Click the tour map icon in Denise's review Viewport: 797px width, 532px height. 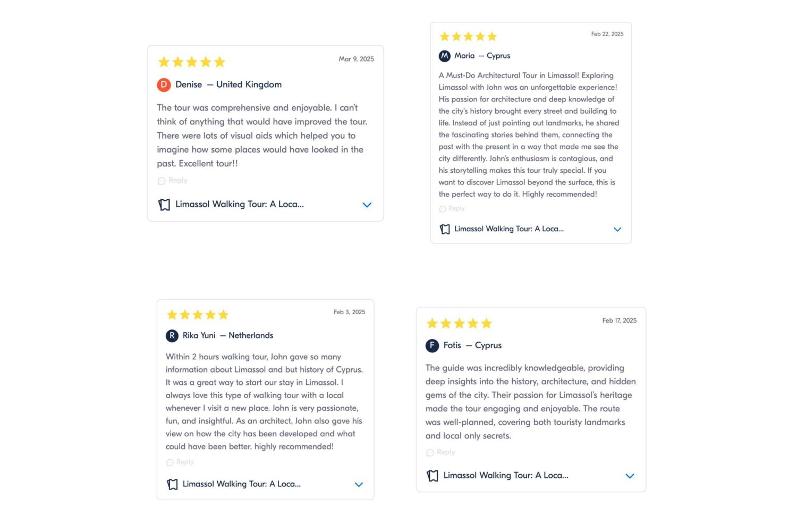point(164,205)
